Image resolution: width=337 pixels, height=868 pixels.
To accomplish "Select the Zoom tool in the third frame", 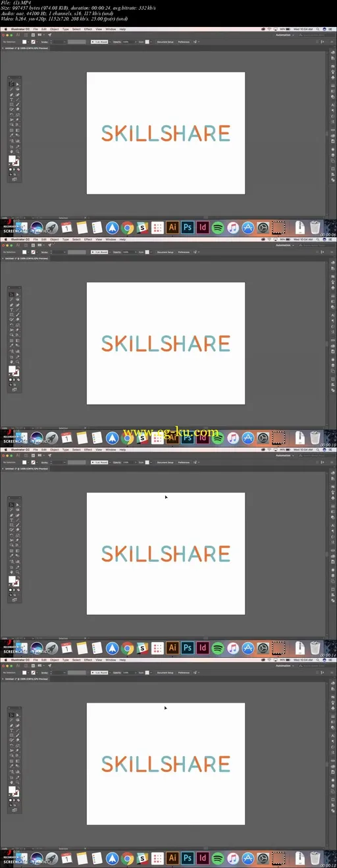I will pos(18,572).
